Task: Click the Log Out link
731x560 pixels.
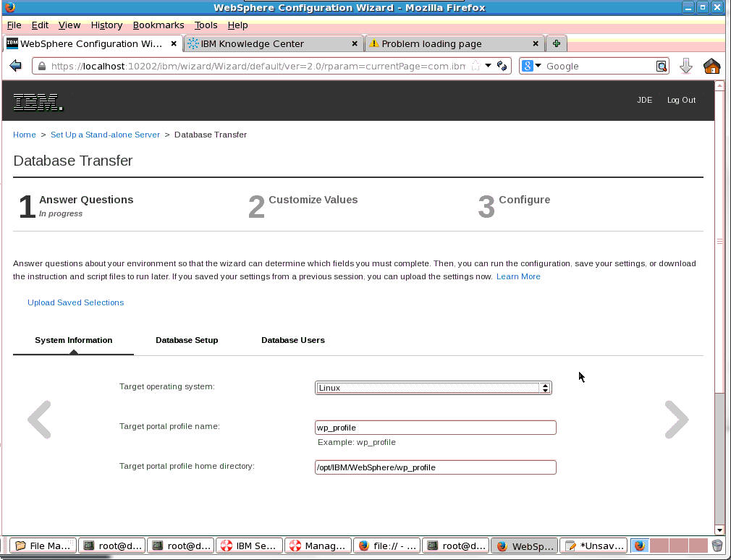Action: 681,100
